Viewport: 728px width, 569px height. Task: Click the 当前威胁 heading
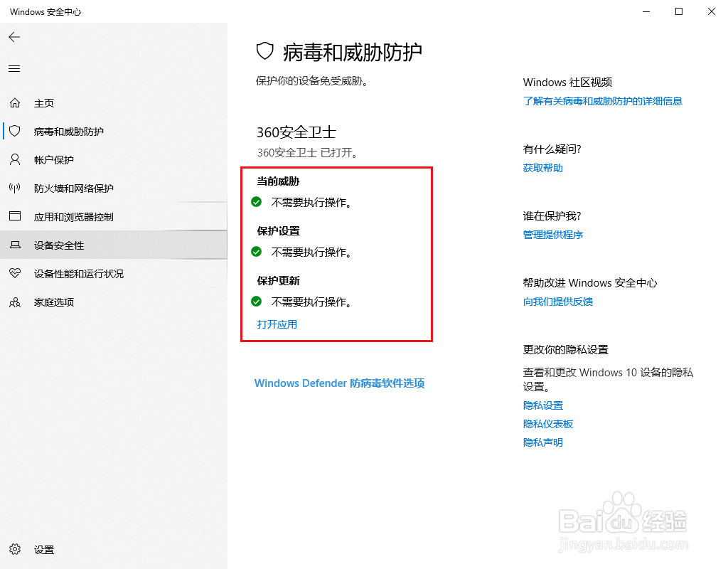pyautogui.click(x=278, y=181)
